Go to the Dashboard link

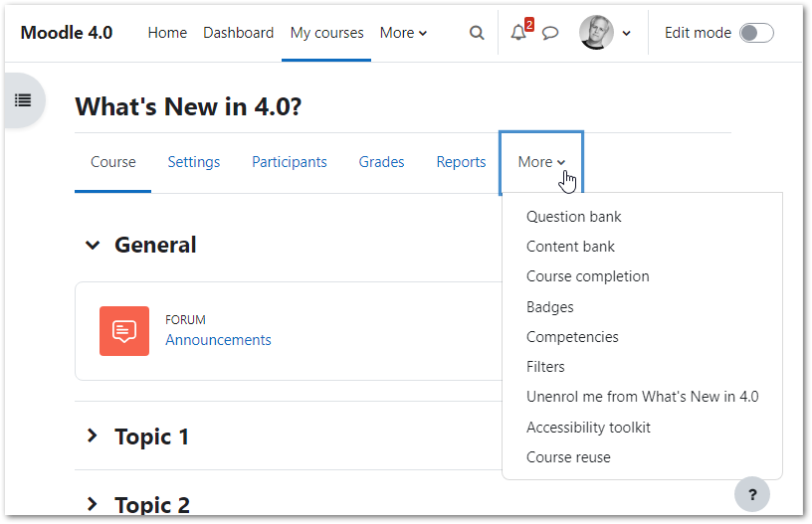point(238,33)
